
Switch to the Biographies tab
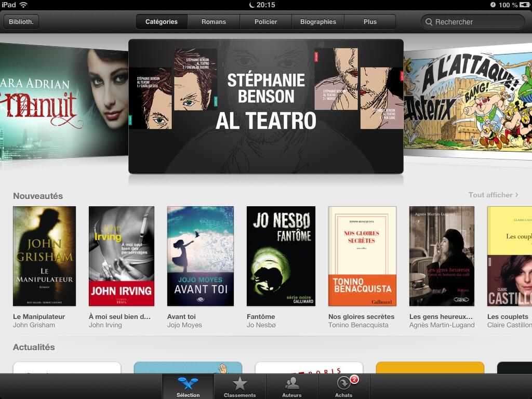318,22
